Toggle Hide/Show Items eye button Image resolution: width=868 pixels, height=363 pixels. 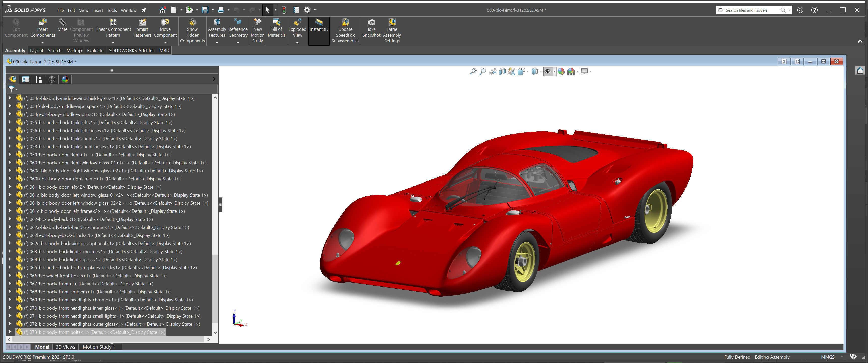coord(548,71)
